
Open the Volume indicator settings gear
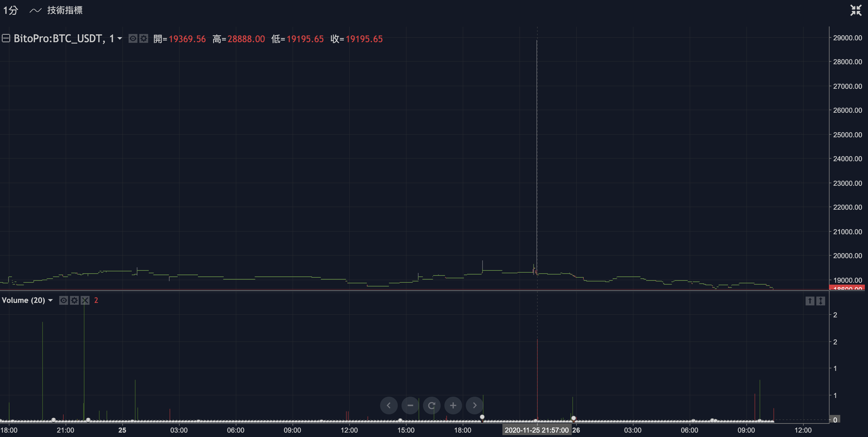[74, 300]
